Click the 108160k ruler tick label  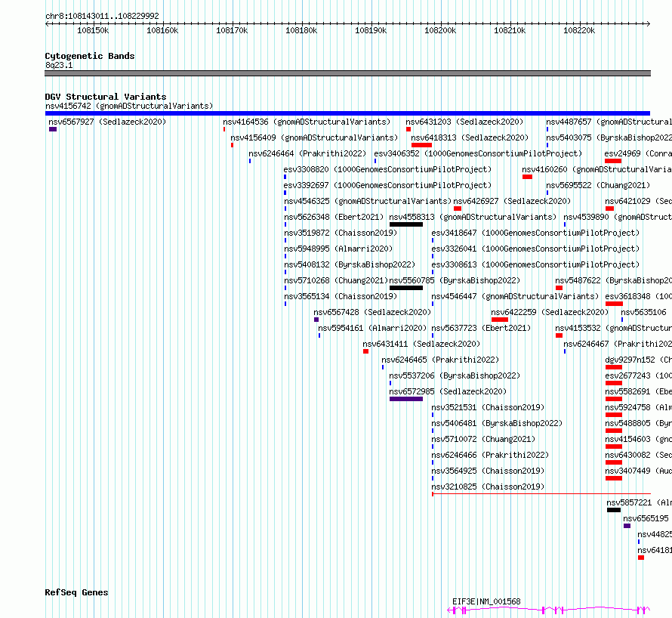[x=162, y=30]
